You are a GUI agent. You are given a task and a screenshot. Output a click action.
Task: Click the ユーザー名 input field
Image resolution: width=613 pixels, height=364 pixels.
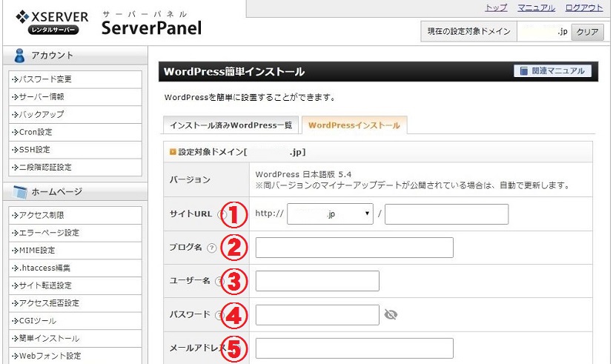pyautogui.click(x=317, y=281)
